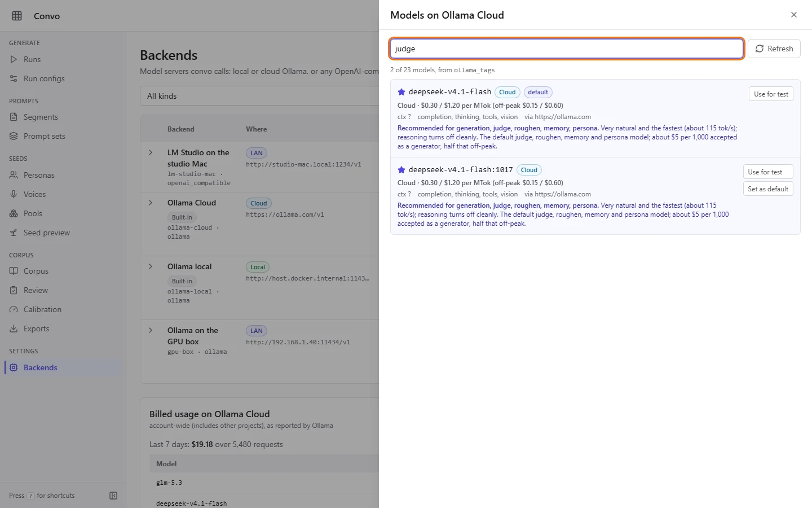Expand the Ollama on the GPU box row

151,330
